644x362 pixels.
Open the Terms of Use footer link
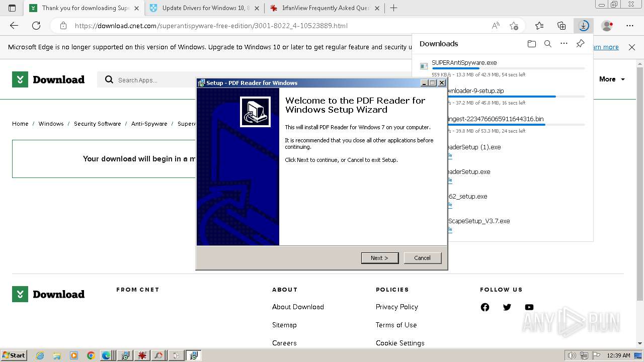point(396,325)
